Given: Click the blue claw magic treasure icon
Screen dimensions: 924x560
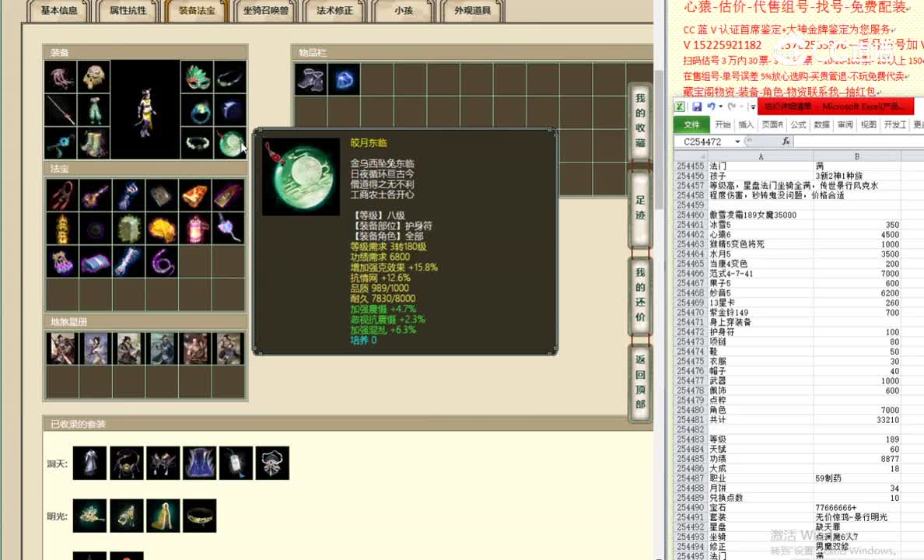Looking at the screenshot, I should coord(128,195).
